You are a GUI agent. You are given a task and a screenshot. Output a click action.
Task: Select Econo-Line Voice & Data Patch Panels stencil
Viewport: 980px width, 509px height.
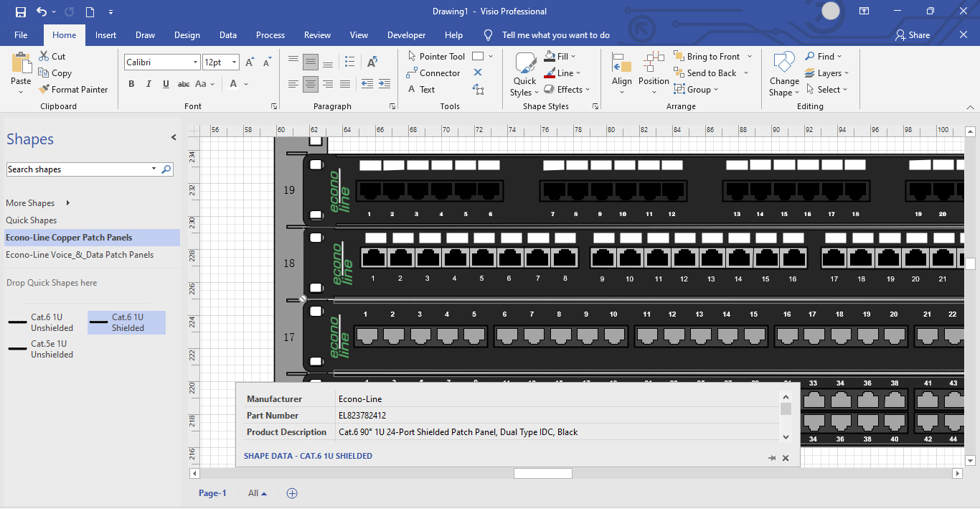point(80,255)
